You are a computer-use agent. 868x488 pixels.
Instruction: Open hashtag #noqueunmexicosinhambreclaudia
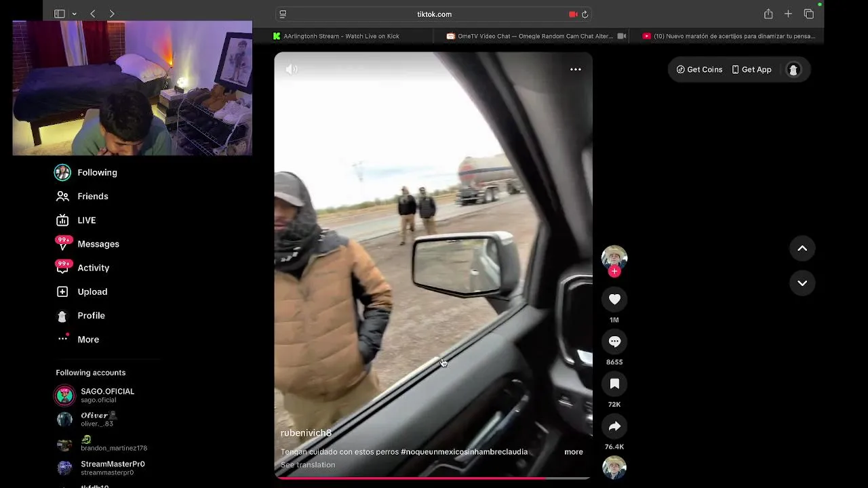464,452
